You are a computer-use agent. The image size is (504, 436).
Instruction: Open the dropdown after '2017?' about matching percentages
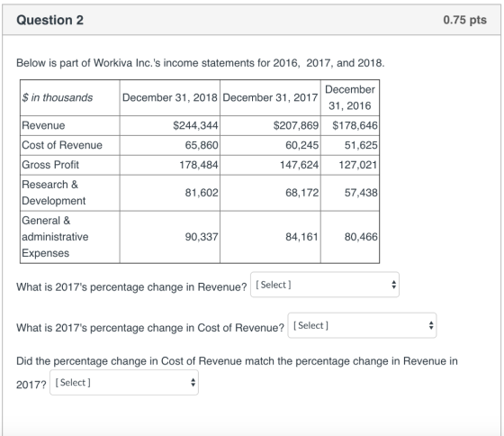coord(124,383)
